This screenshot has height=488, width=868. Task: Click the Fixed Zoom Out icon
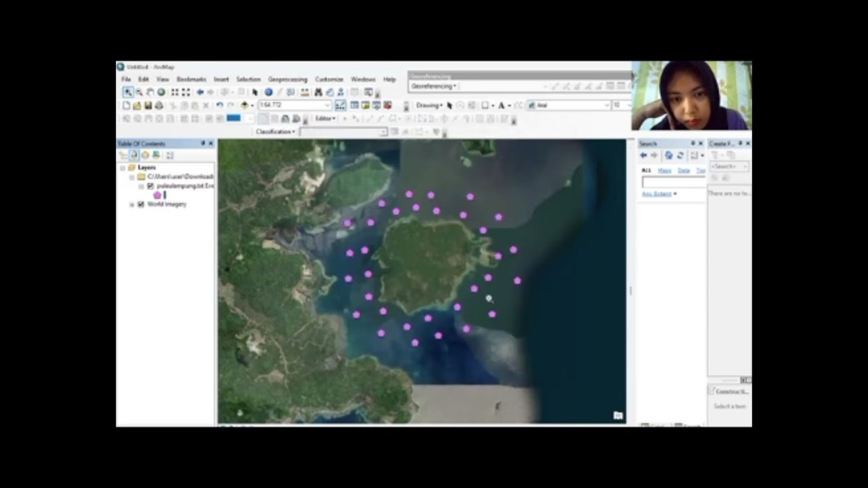(x=186, y=92)
